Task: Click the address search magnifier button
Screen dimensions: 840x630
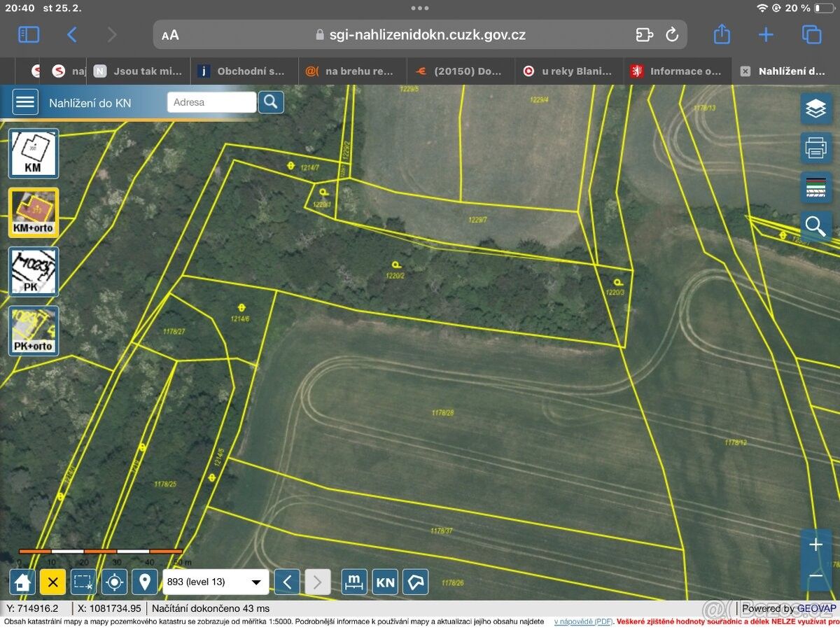Action: (271, 102)
